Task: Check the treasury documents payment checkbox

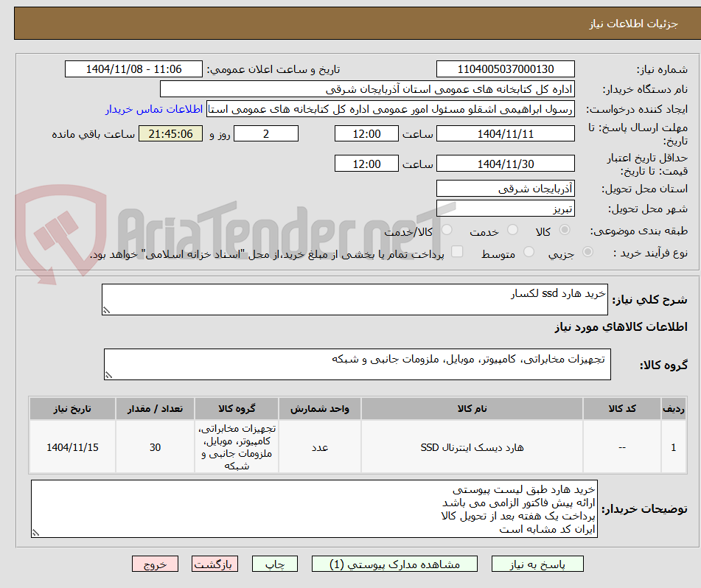Action: pos(457,252)
